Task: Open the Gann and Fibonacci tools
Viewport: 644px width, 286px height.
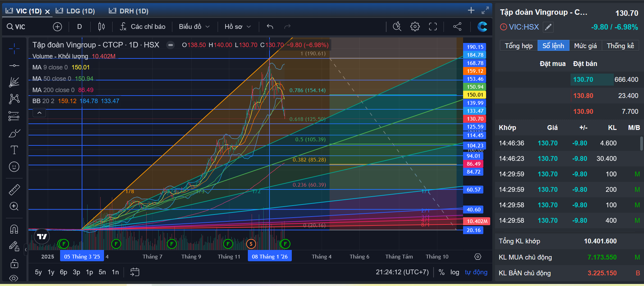Action: pyautogui.click(x=14, y=82)
